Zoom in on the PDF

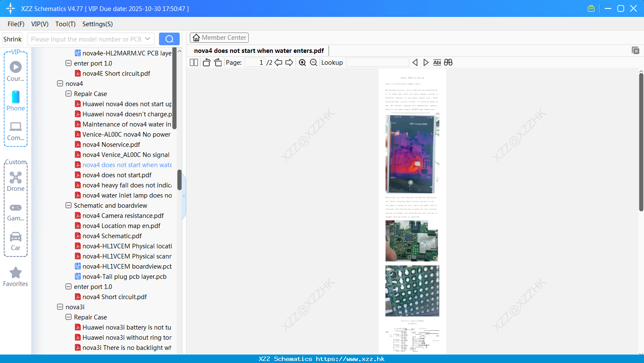click(302, 62)
